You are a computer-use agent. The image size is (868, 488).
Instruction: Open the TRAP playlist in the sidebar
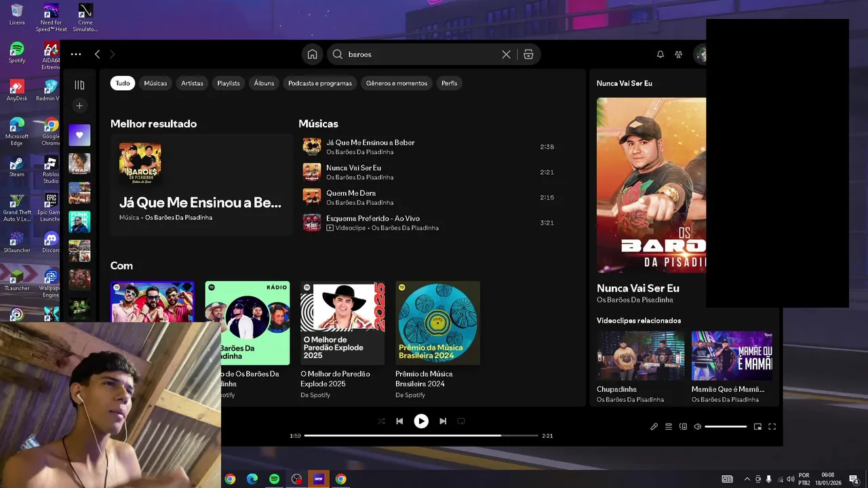(x=79, y=163)
